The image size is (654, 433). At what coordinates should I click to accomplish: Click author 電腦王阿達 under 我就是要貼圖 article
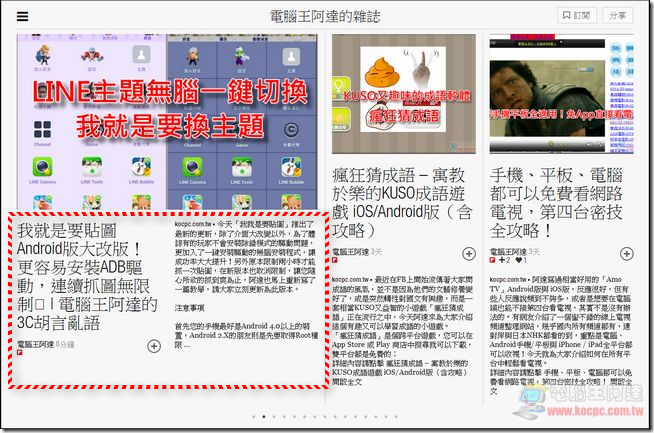click(35, 344)
